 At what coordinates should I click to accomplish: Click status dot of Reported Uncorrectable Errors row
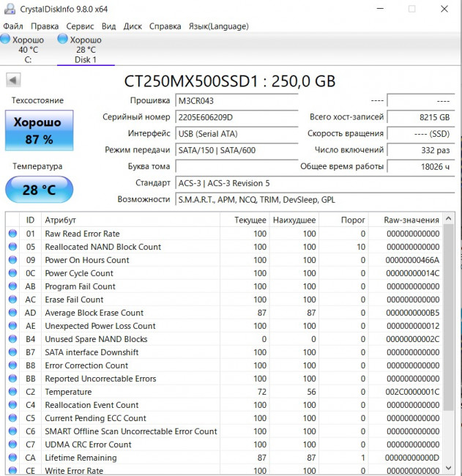point(12,379)
